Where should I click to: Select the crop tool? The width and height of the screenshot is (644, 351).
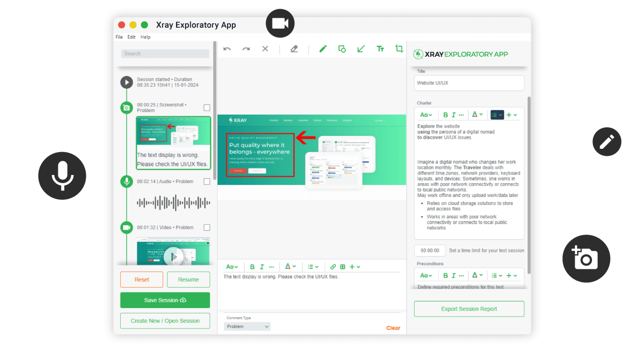pos(399,48)
